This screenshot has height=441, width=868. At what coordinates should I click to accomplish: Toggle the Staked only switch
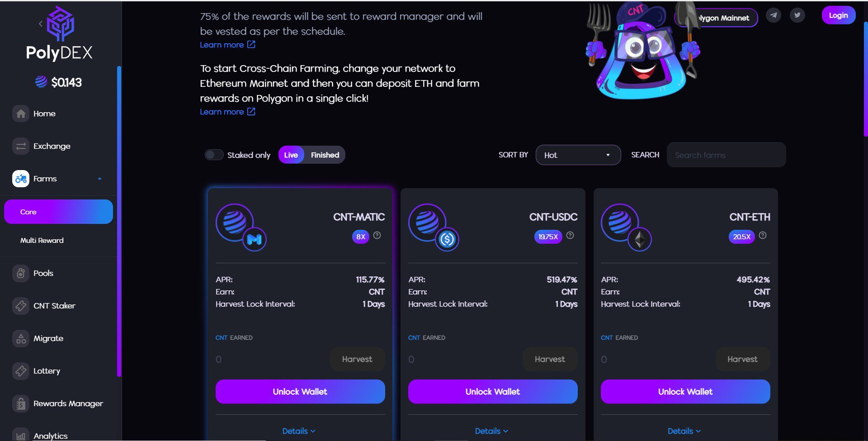(214, 155)
